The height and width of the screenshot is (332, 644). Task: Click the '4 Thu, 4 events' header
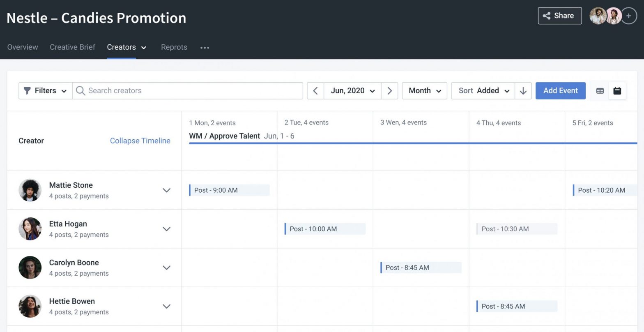[499, 123]
